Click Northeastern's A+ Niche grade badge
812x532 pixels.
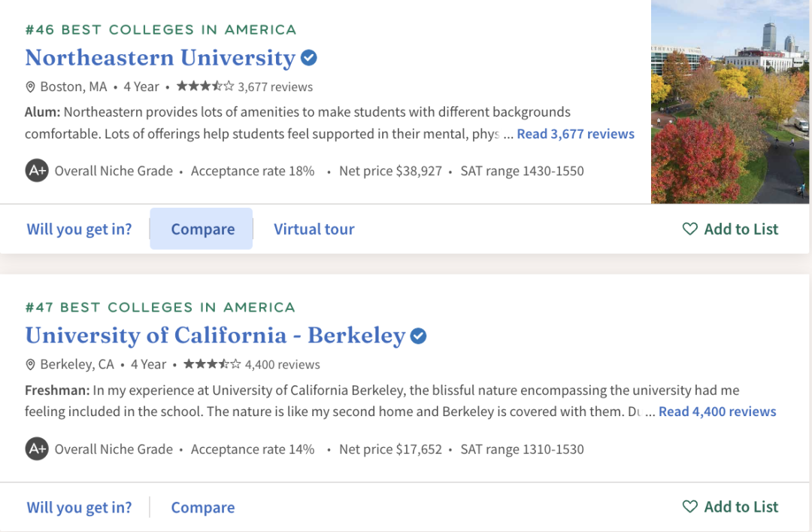pyautogui.click(x=37, y=171)
